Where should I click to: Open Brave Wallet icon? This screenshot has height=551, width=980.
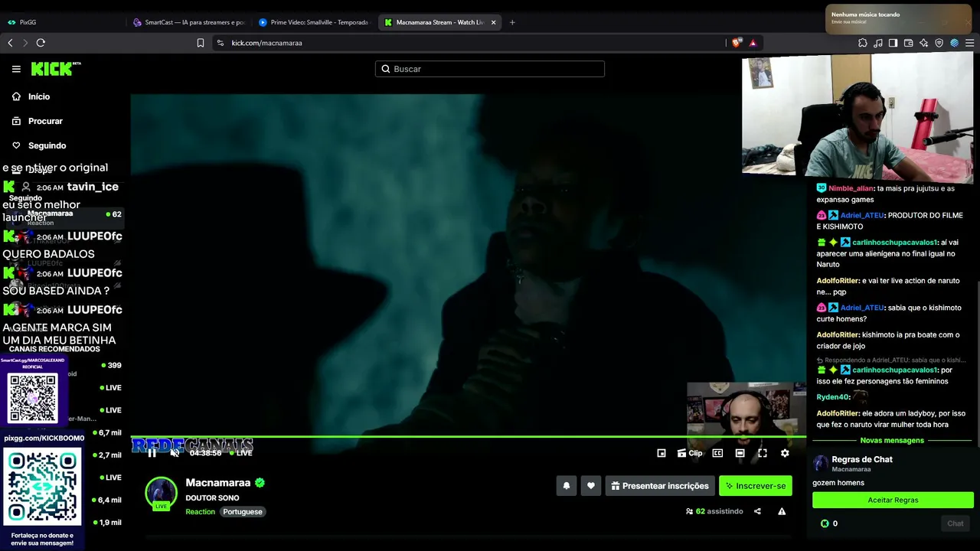pos(909,43)
